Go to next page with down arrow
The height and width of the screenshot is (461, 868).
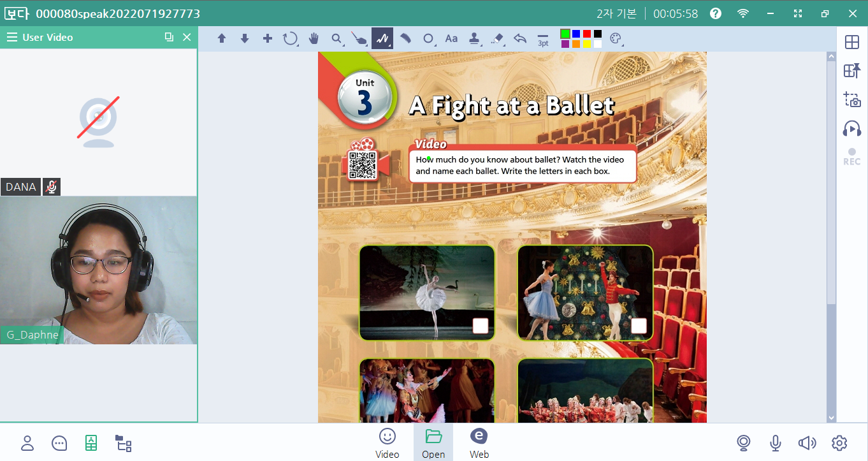[245, 38]
